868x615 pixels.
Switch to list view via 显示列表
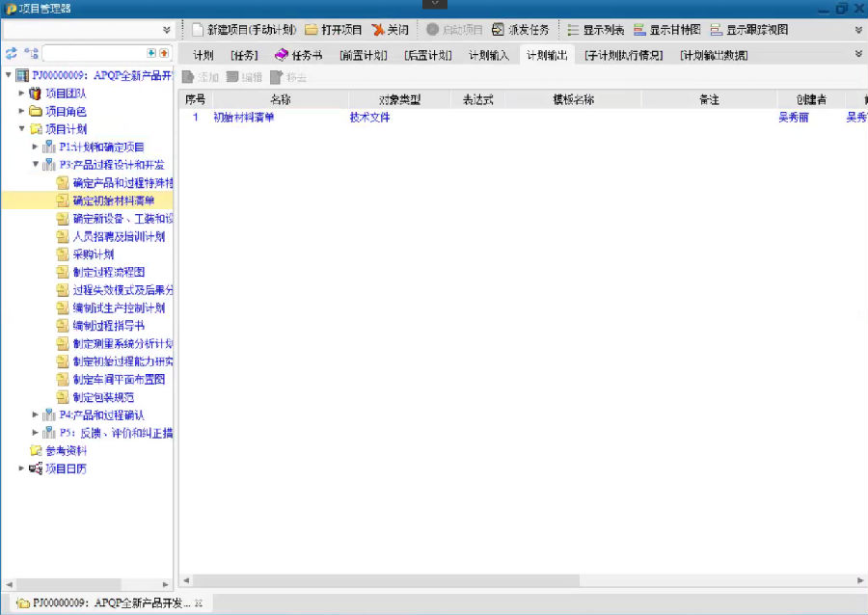pyautogui.click(x=574, y=30)
